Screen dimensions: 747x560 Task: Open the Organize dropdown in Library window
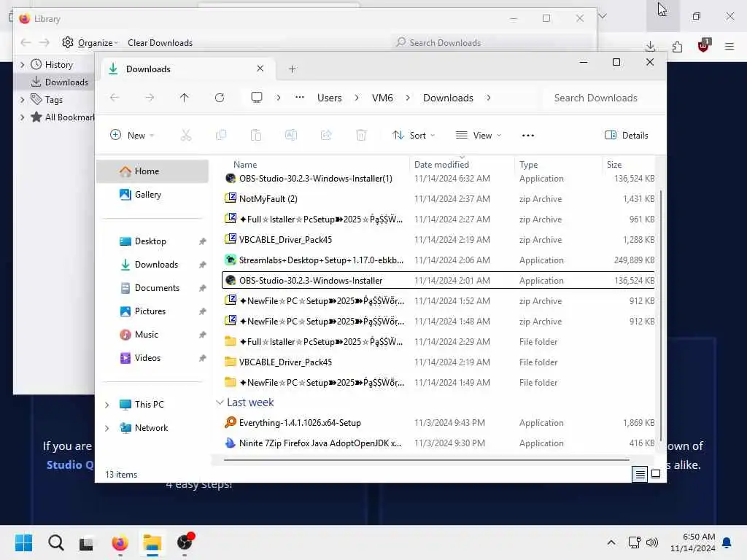coord(90,42)
